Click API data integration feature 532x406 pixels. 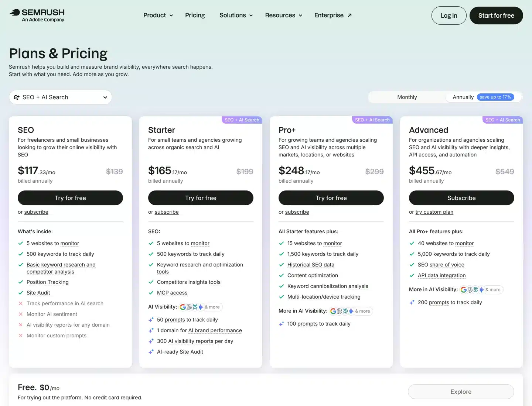[442, 275]
